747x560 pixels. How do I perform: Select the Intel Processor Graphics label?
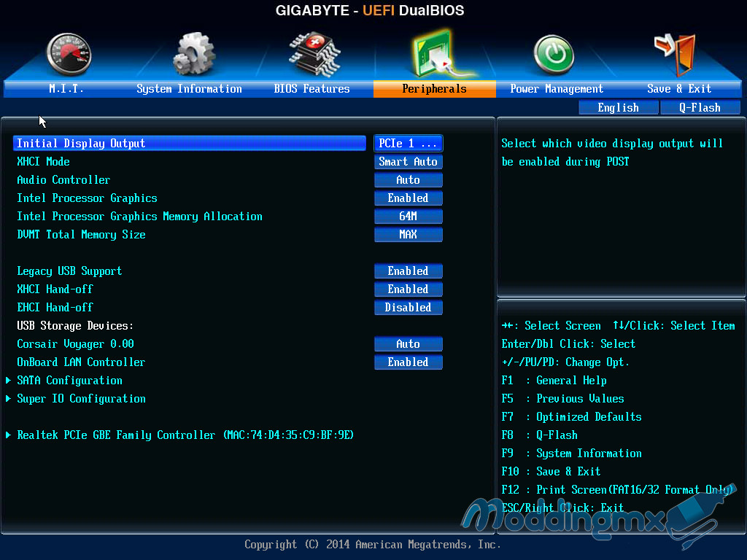(x=88, y=198)
